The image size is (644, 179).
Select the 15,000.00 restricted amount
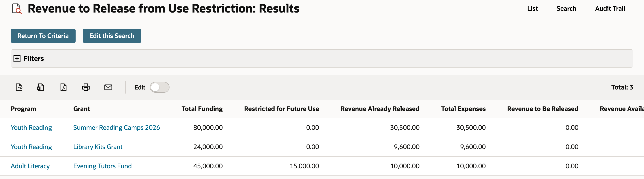pyautogui.click(x=304, y=166)
